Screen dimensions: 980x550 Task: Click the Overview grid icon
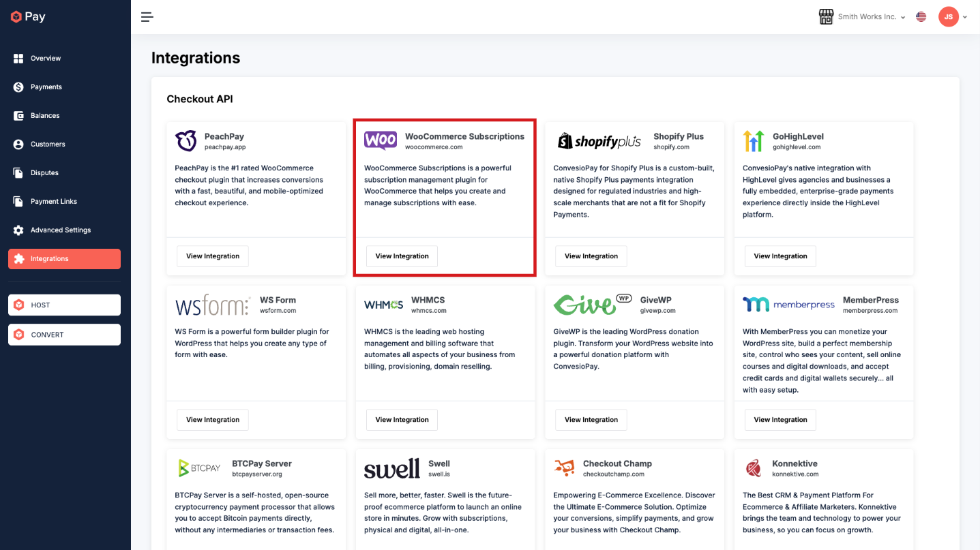18,59
